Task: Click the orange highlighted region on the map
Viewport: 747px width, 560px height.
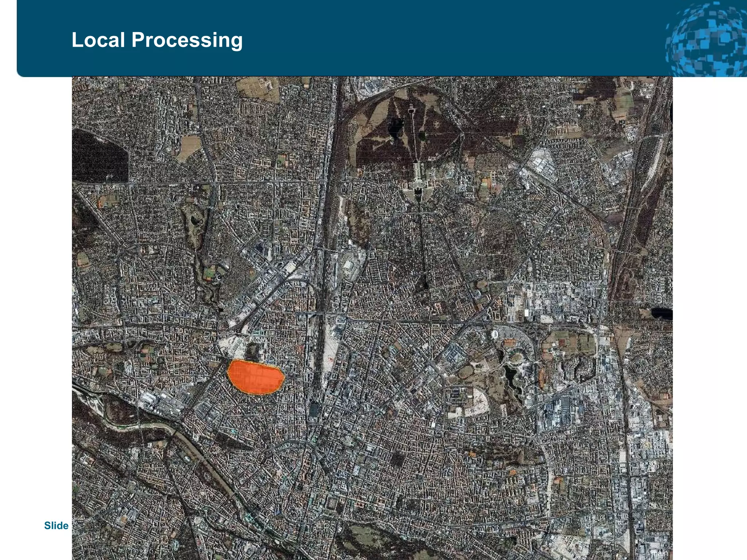Action: tap(256, 377)
